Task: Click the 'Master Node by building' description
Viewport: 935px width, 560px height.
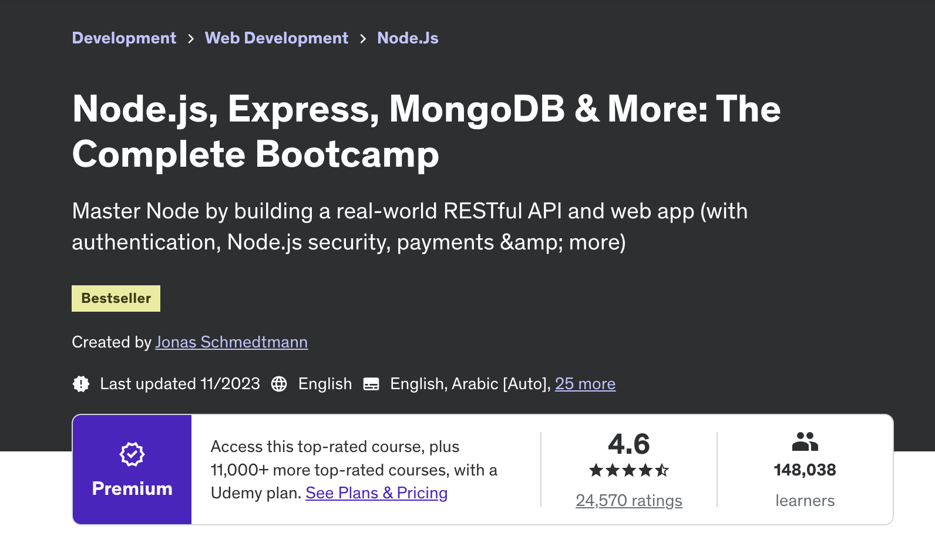Action: coord(410,227)
